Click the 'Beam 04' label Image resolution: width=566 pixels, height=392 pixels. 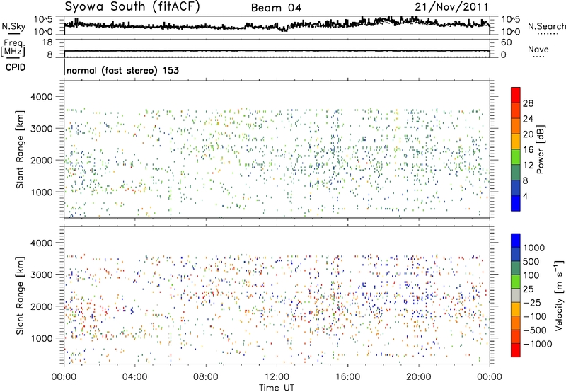(276, 8)
